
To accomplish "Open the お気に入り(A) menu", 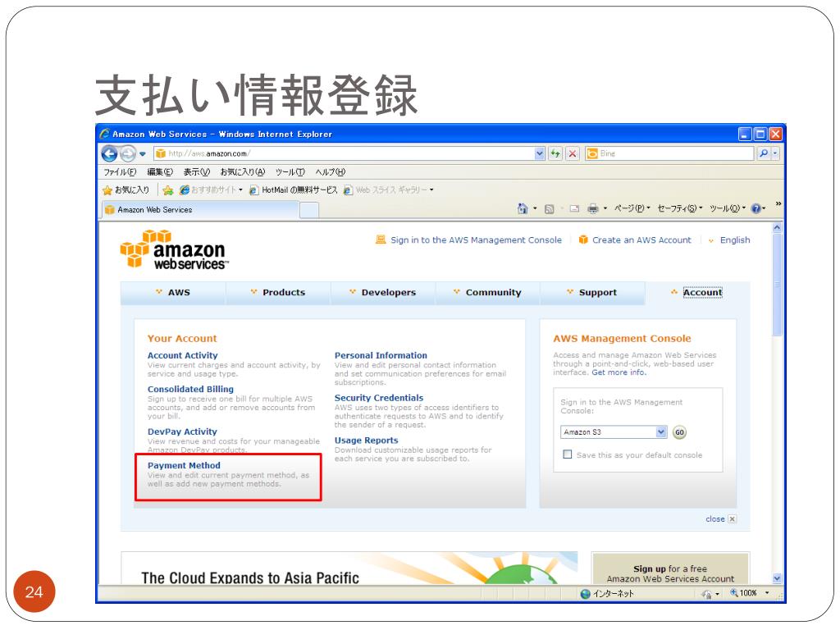I will [243, 172].
